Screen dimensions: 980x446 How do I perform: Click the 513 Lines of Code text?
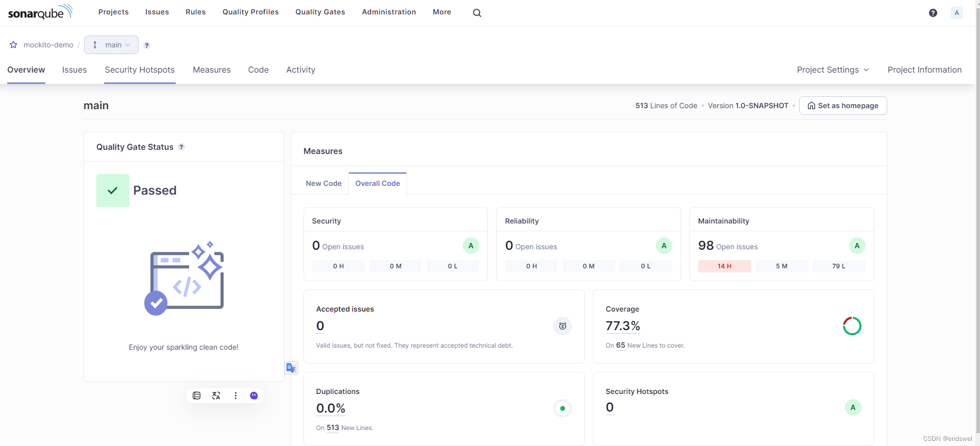pos(666,106)
